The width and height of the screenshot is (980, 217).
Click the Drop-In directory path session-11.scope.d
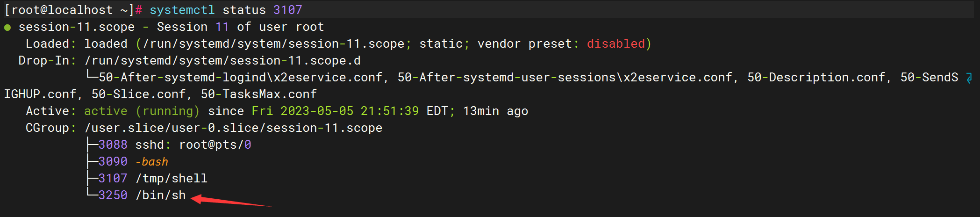point(222,60)
